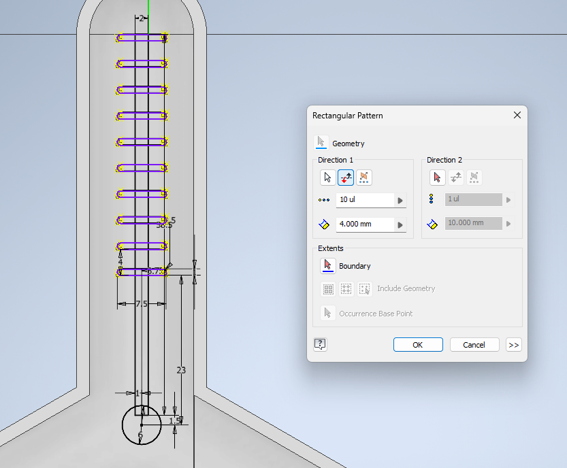Open the help icon in dialog
This screenshot has height=468, width=567.
[320, 344]
